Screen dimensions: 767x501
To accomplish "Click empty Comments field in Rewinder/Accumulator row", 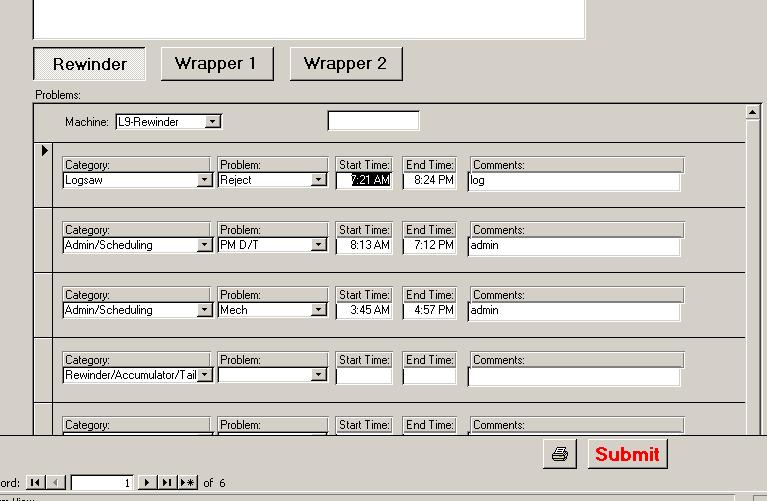I will point(574,376).
